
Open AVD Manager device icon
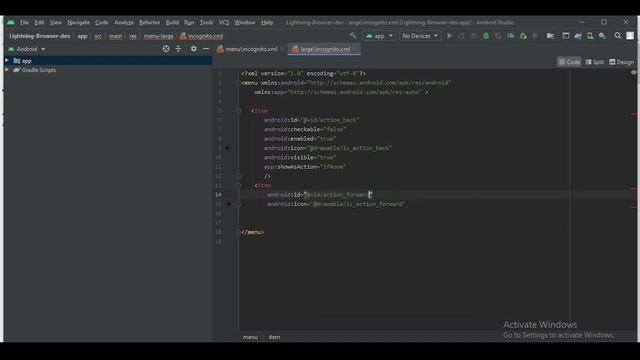(x=590, y=36)
